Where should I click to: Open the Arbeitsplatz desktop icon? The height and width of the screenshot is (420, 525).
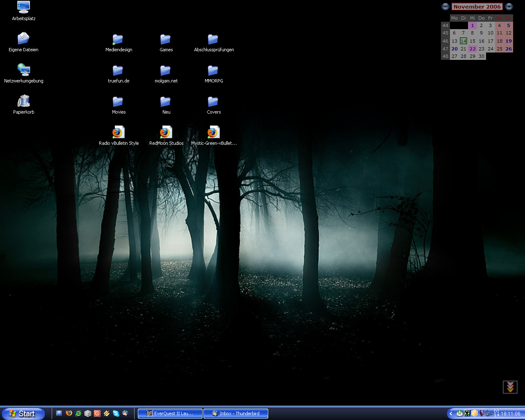[24, 7]
